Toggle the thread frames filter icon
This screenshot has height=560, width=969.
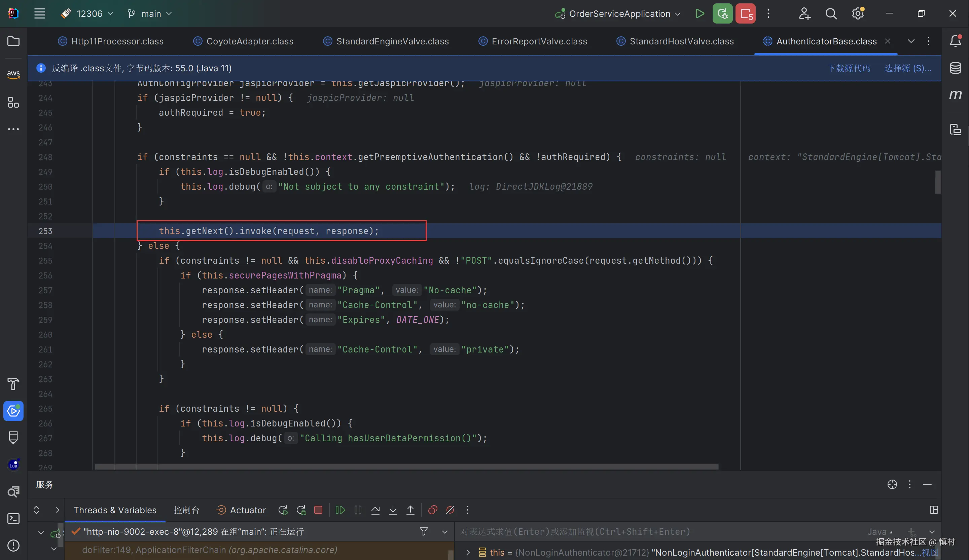tap(424, 531)
